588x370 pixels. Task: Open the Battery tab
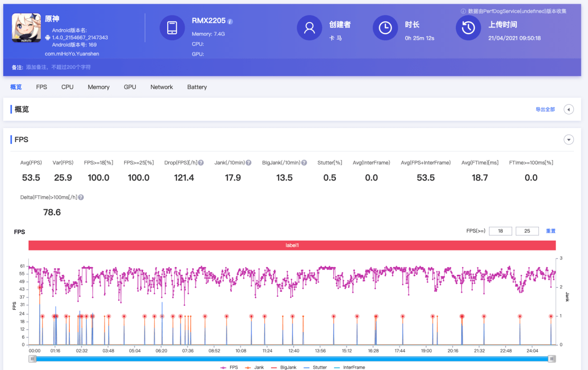(x=197, y=87)
